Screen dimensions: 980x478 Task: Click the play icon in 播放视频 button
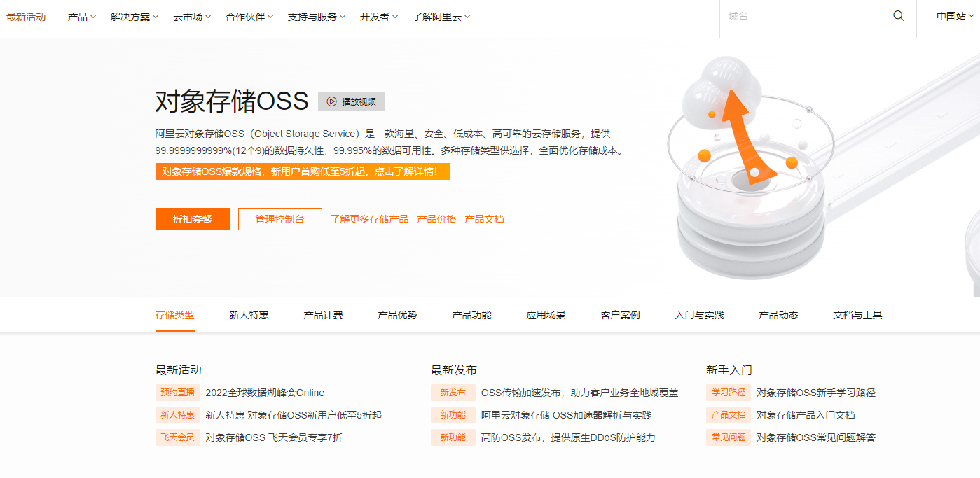coord(331,101)
